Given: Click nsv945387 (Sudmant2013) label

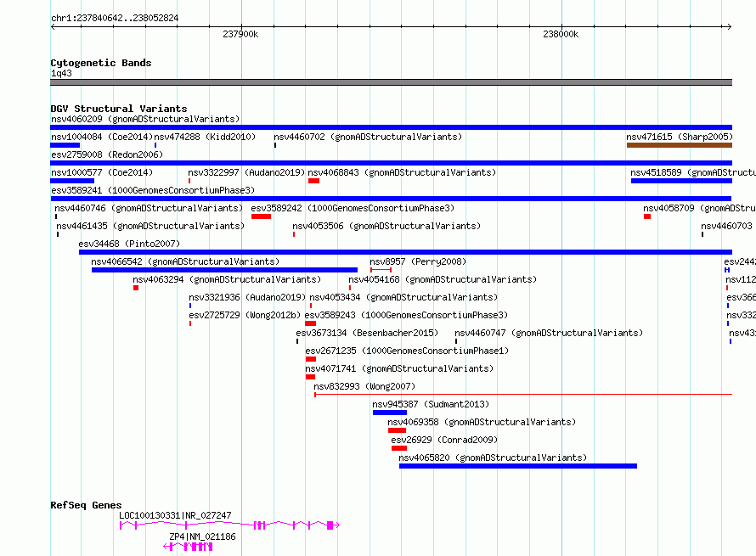Looking at the screenshot, I should pos(431,404).
